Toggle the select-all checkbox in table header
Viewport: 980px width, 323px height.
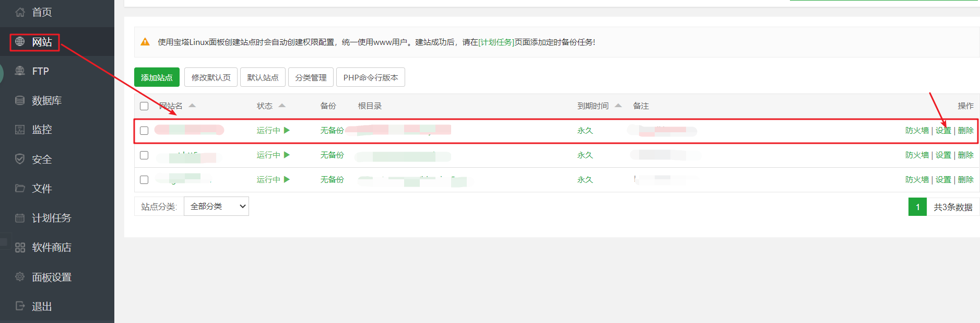[x=144, y=106]
